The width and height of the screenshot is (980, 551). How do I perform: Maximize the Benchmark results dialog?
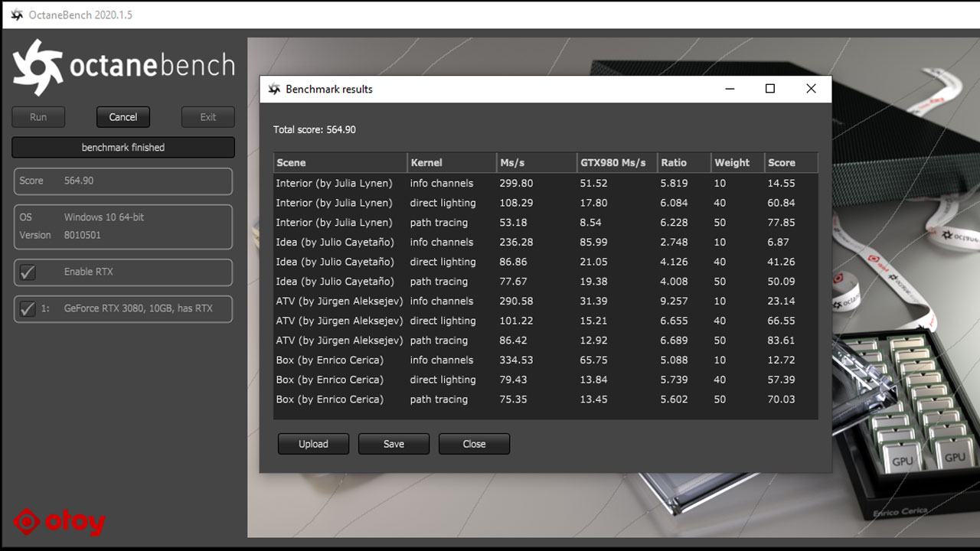click(x=770, y=89)
